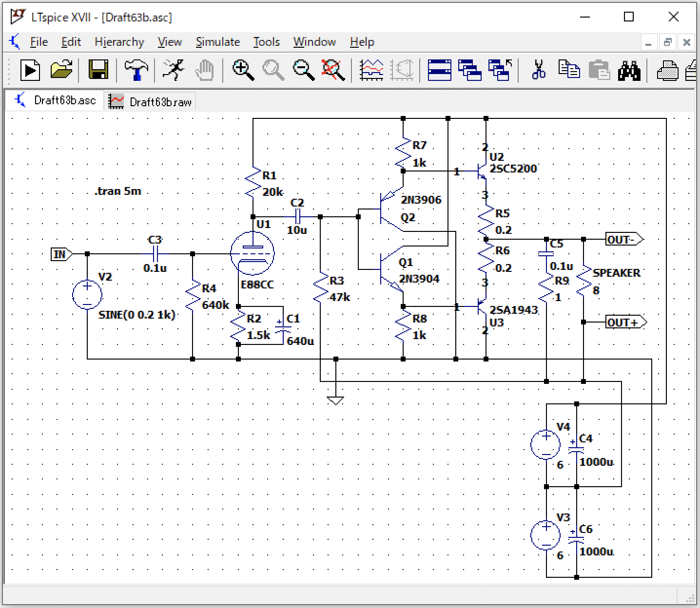Click the ".tran 5m" simulation directive
700x608 pixels.
[x=118, y=191]
